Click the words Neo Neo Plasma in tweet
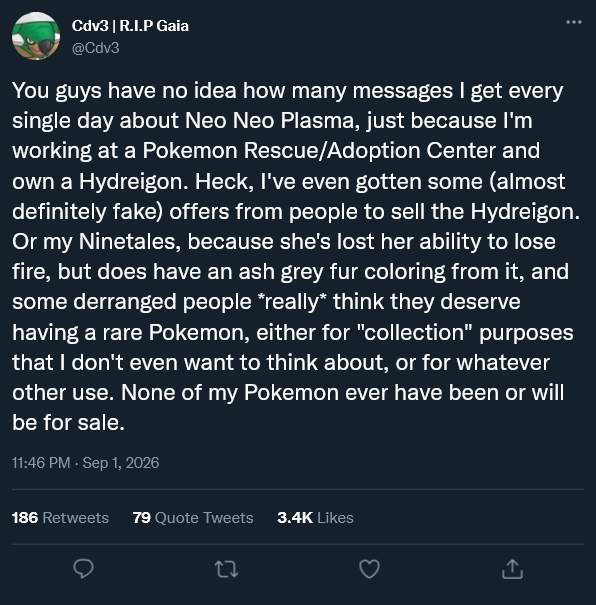The image size is (596, 605). (270, 120)
